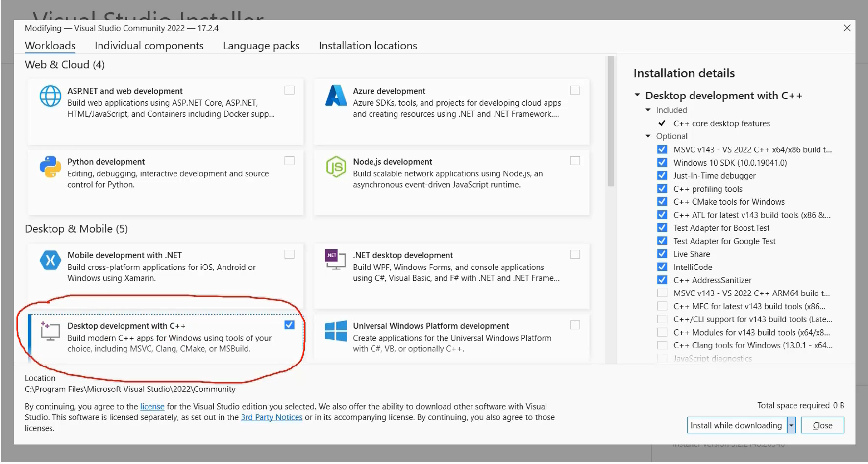Image resolution: width=868 pixels, height=464 pixels.
Task: Uncheck C++ CMake tools for Windows
Action: click(x=662, y=201)
